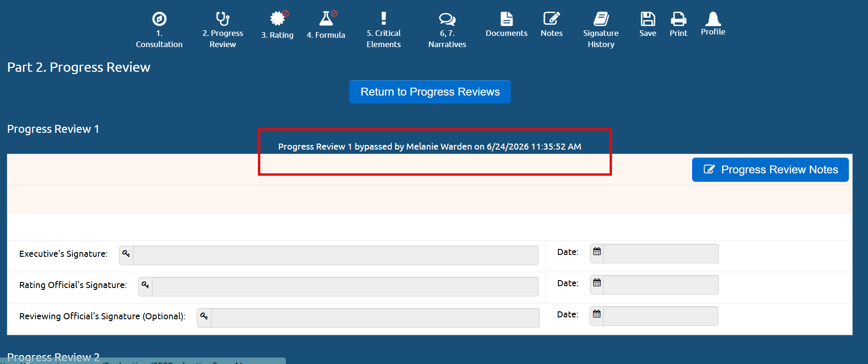Screen dimensions: 868x364
Task: Click the 'Progress Review 1' section heading
Action: click(53, 129)
